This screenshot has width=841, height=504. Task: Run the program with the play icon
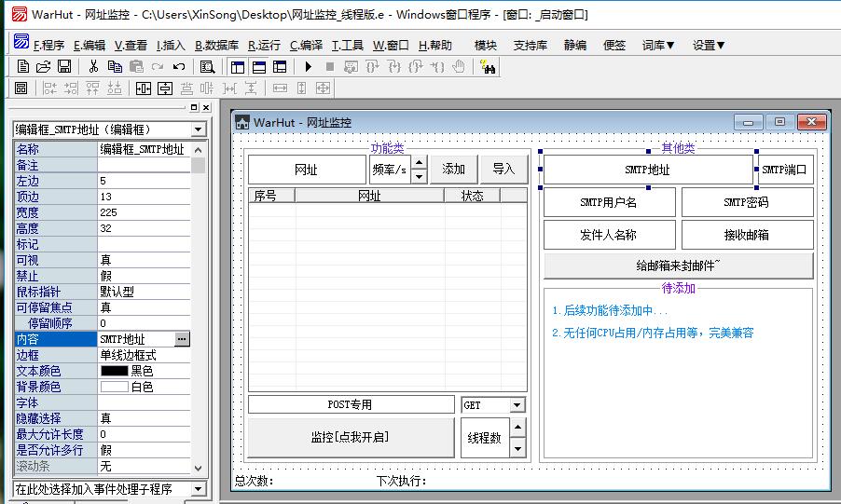click(x=309, y=67)
